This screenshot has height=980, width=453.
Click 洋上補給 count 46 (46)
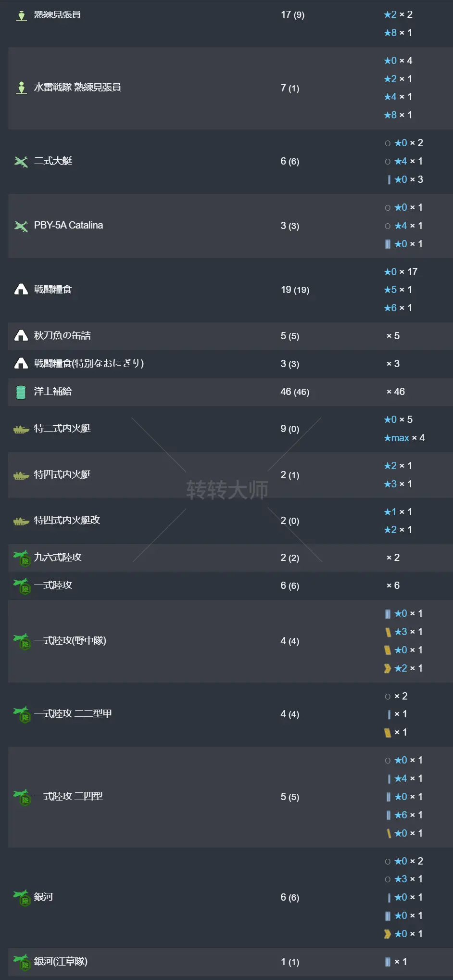tap(295, 392)
